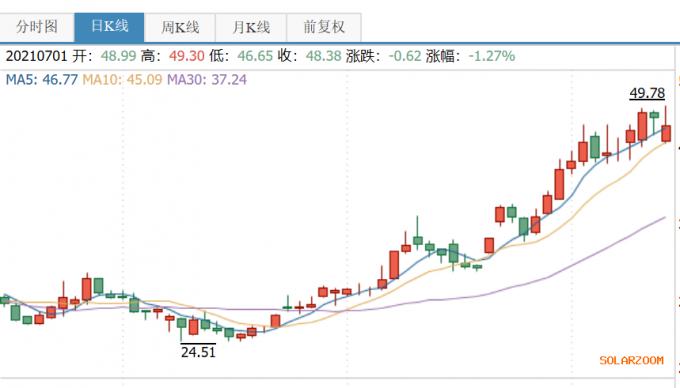Click the SOLARZOOM watermark link
The image size is (680, 388).
(x=631, y=360)
